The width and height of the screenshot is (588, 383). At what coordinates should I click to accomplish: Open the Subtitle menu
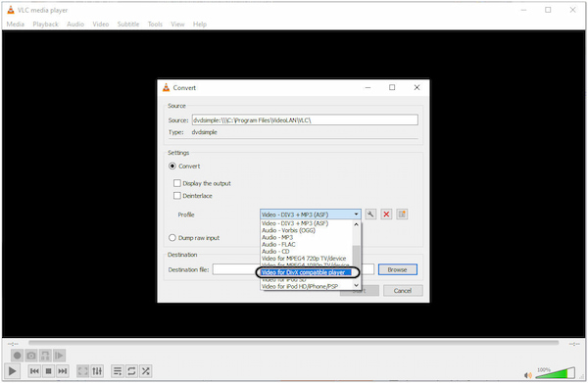(x=128, y=24)
